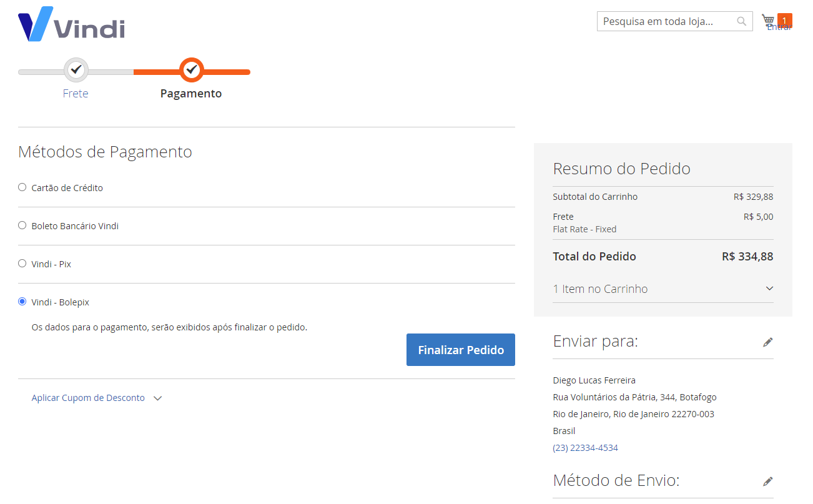Expand the 1 Item no Carrinho list
Viewport: 813px width, 504px height.
coord(663,289)
